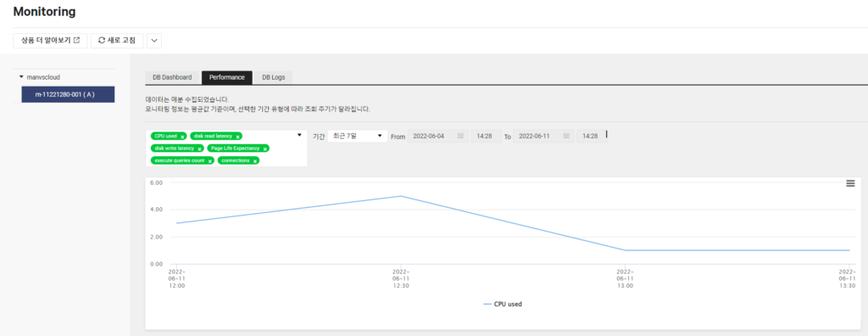Switch to the DB Logs tab
868x336 pixels.
(x=274, y=77)
